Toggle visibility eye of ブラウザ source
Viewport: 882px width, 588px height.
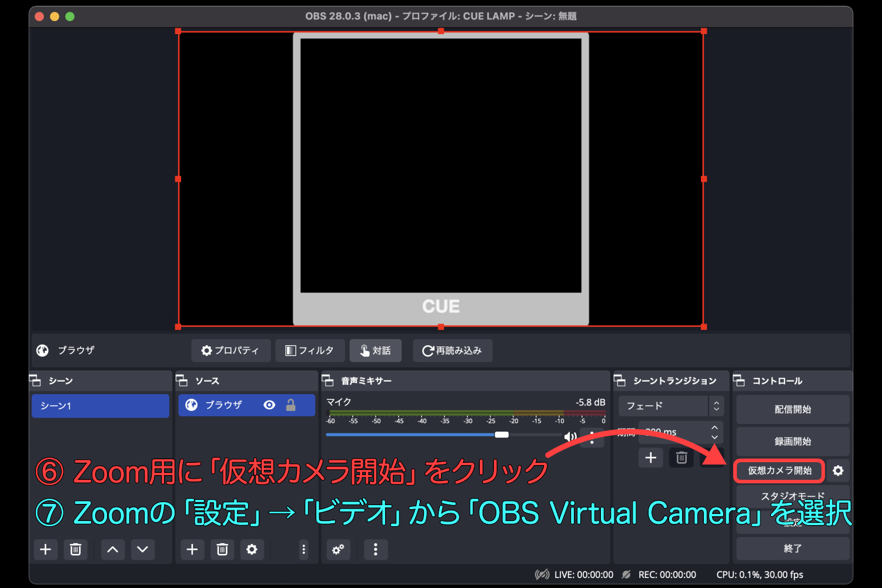pyautogui.click(x=269, y=405)
